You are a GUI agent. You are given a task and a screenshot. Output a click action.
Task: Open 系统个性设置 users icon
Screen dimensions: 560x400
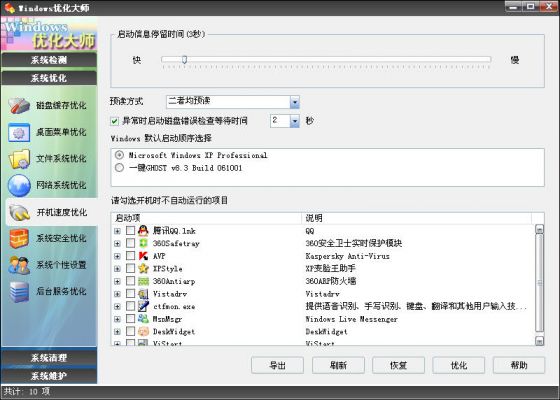point(19,265)
